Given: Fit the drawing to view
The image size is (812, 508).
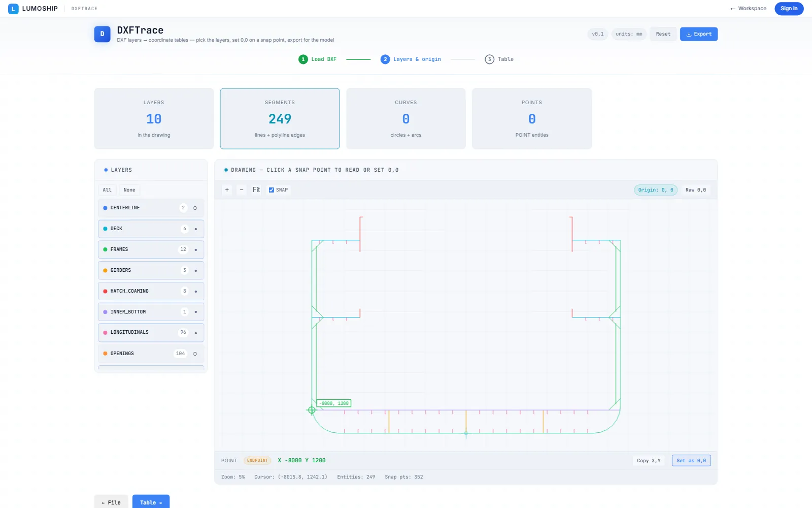Looking at the screenshot, I should pos(256,190).
